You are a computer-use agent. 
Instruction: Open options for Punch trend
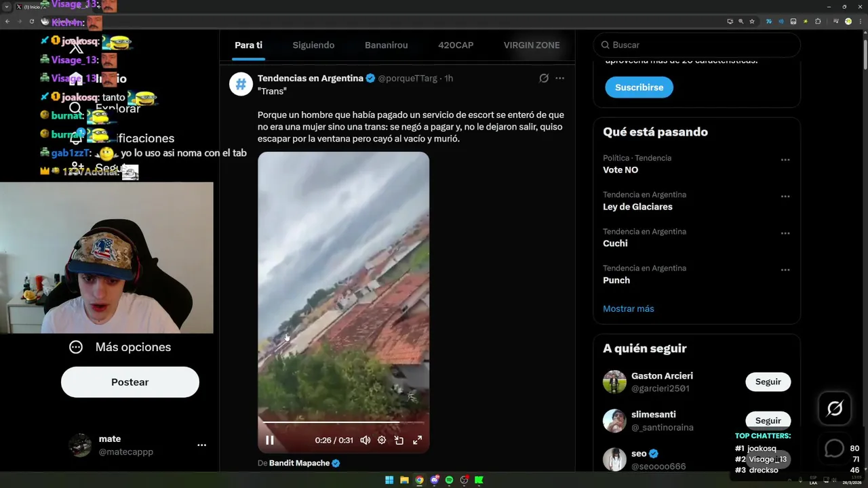pyautogui.click(x=785, y=270)
